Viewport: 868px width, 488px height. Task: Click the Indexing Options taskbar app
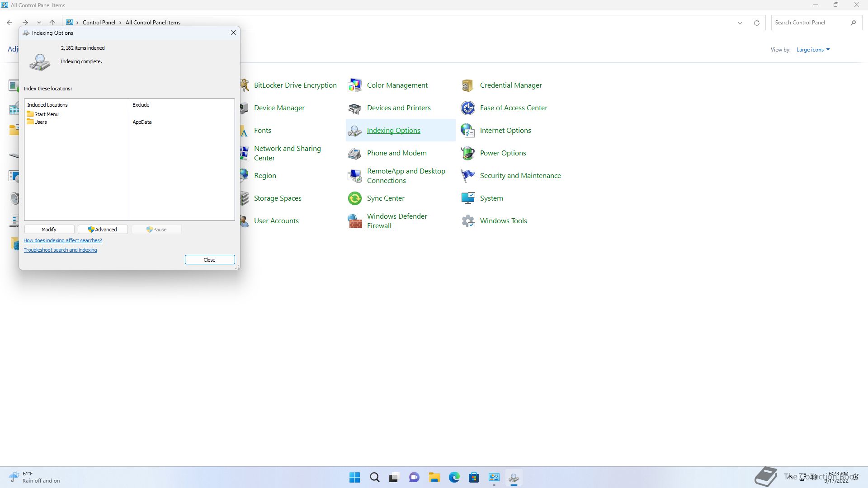coord(514,477)
